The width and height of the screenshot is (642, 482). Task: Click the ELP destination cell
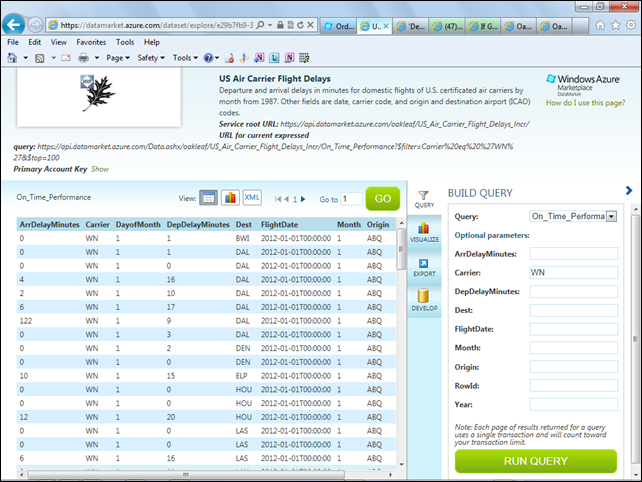[x=242, y=376]
